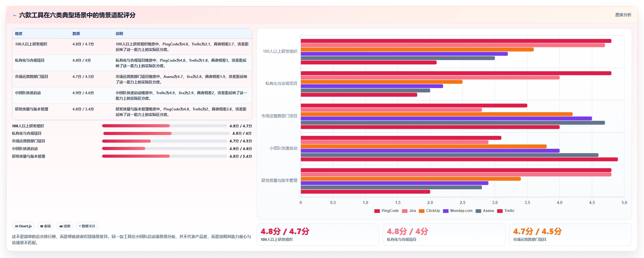Image resolution: width=644 pixels, height=258 pixels.
Task: Click chart axis label 研发质量与版本管理
Action: pyautogui.click(x=279, y=180)
